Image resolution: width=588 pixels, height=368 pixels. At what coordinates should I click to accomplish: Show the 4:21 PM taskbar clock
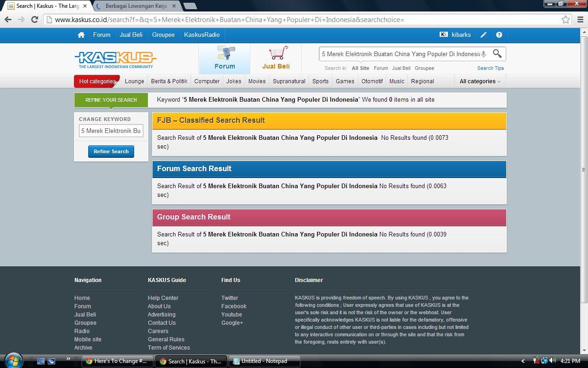click(x=570, y=361)
